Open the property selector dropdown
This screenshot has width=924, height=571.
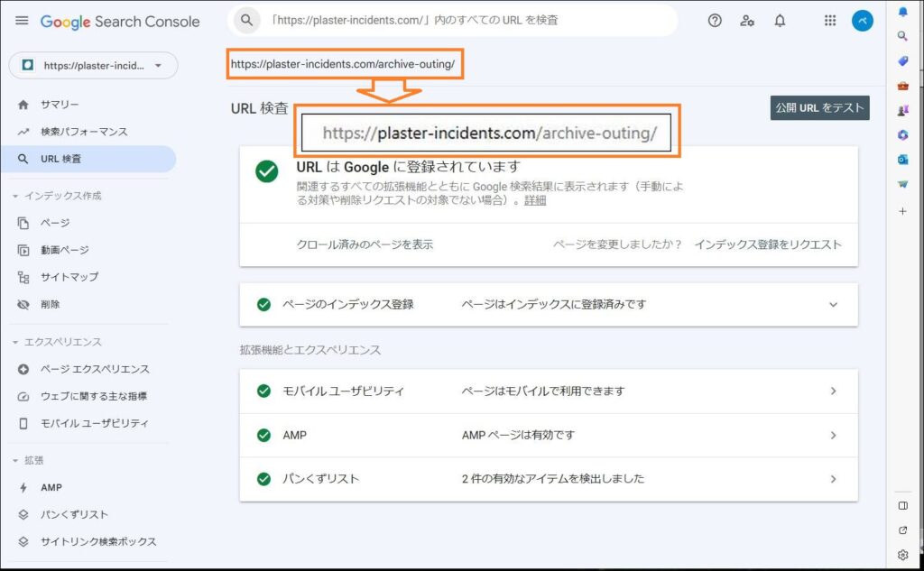click(93, 66)
